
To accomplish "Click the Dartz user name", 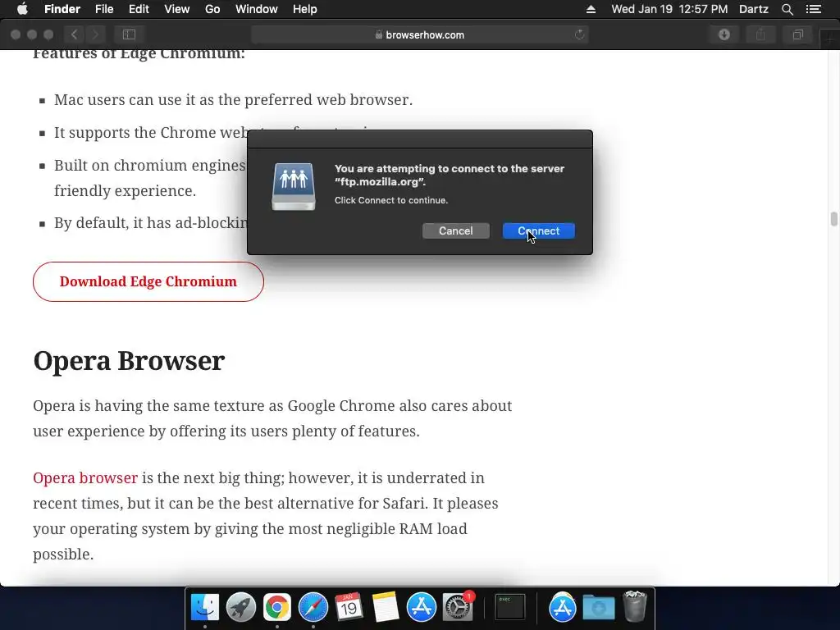I will click(x=754, y=9).
